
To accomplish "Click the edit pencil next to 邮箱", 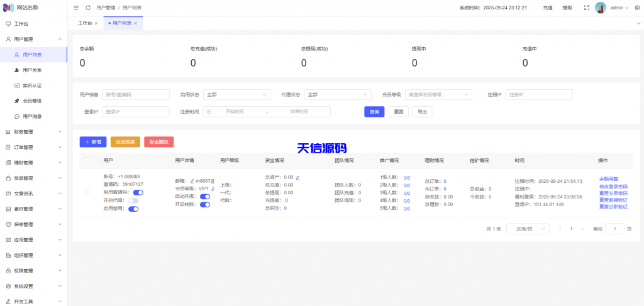I will click(192, 181).
